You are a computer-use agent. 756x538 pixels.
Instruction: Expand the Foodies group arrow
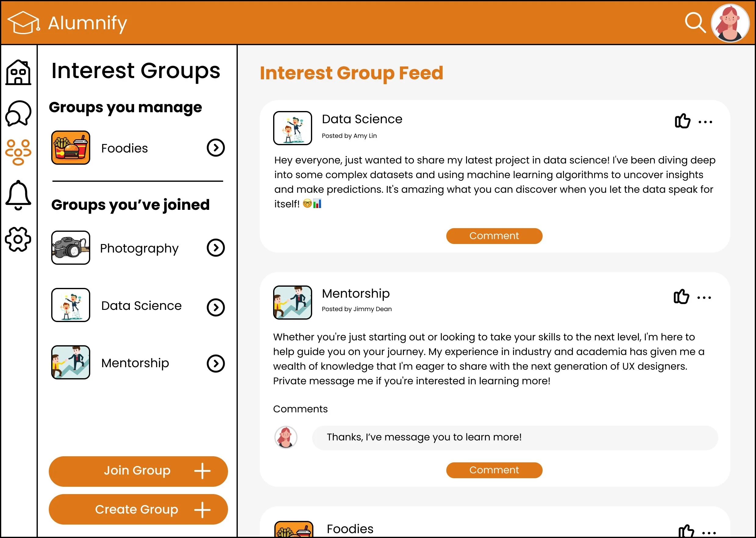pyautogui.click(x=216, y=148)
